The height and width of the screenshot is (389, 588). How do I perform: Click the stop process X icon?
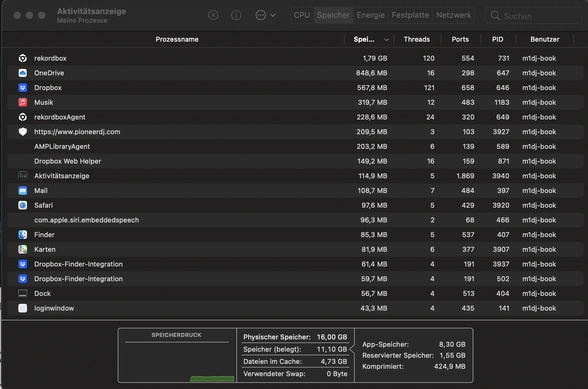click(x=213, y=15)
